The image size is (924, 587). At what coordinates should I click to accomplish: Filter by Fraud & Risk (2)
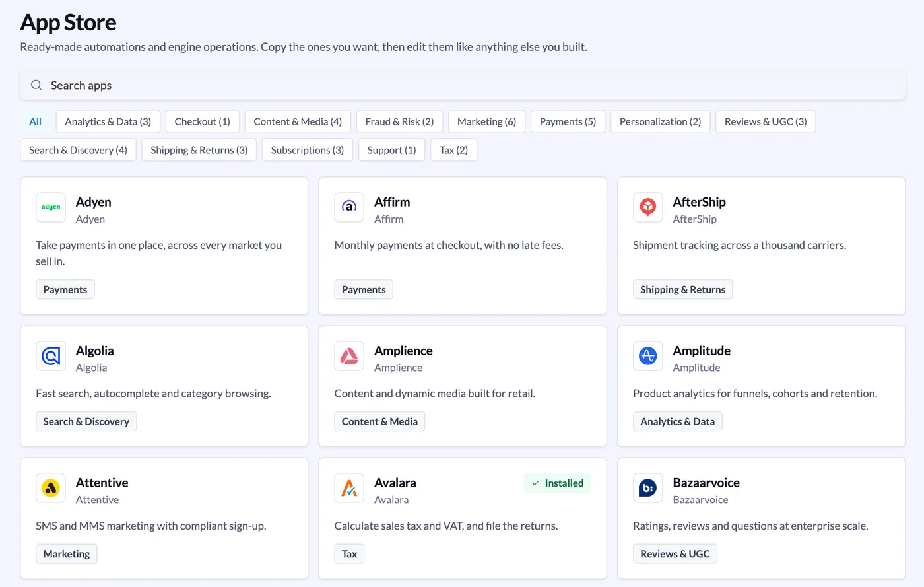pyautogui.click(x=399, y=121)
